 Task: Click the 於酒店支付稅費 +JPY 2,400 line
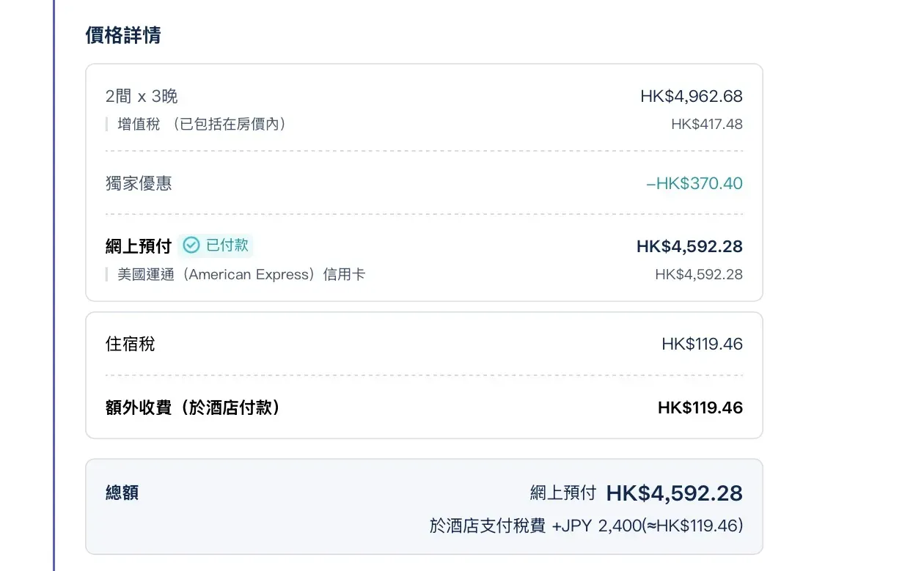pyautogui.click(x=586, y=526)
